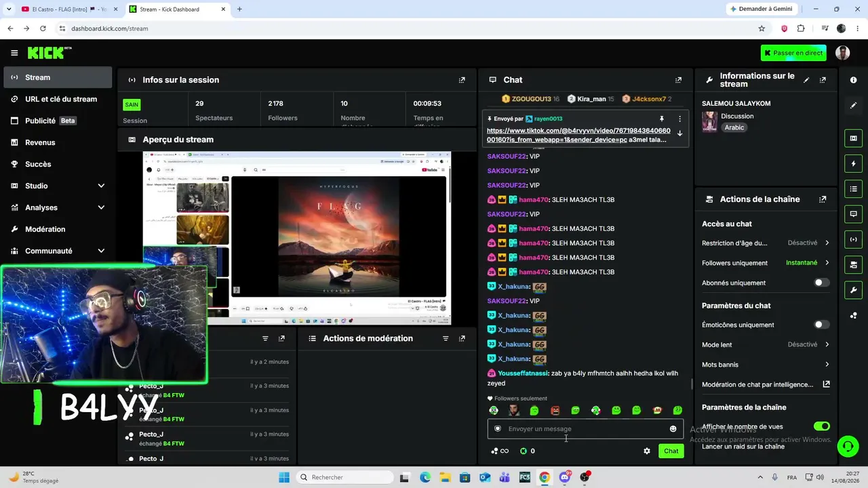Open Followers uniquement duration options
Viewport: 868px width, 488px height.
(766, 263)
